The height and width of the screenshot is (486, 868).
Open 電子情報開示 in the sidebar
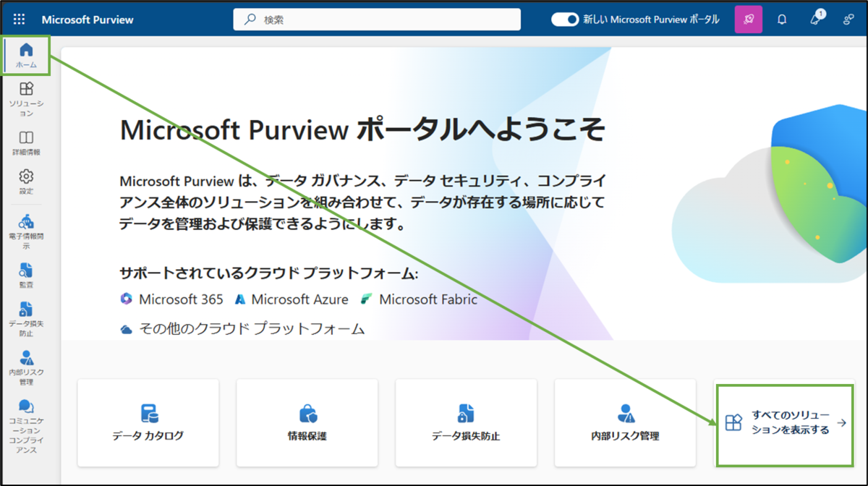click(26, 231)
